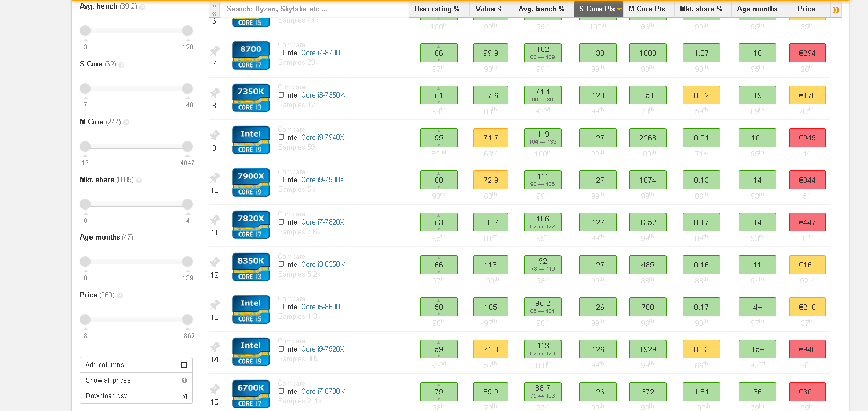
Task: Sort by the Price column header
Action: click(x=806, y=9)
